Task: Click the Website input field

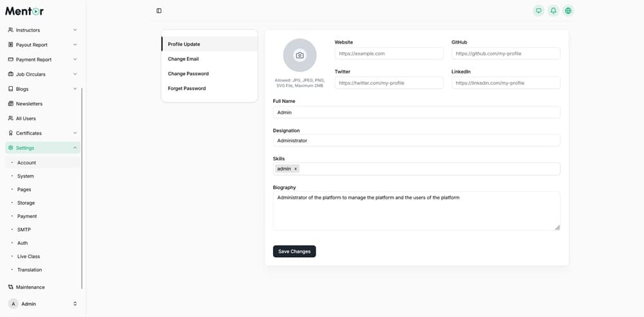Action: click(x=389, y=53)
